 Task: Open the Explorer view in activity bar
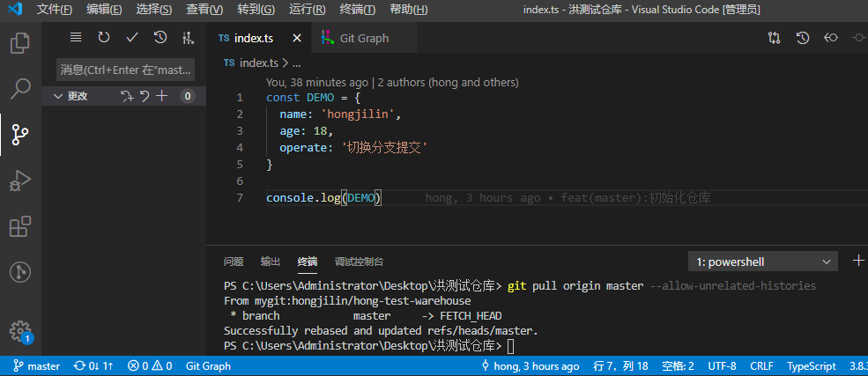point(20,42)
